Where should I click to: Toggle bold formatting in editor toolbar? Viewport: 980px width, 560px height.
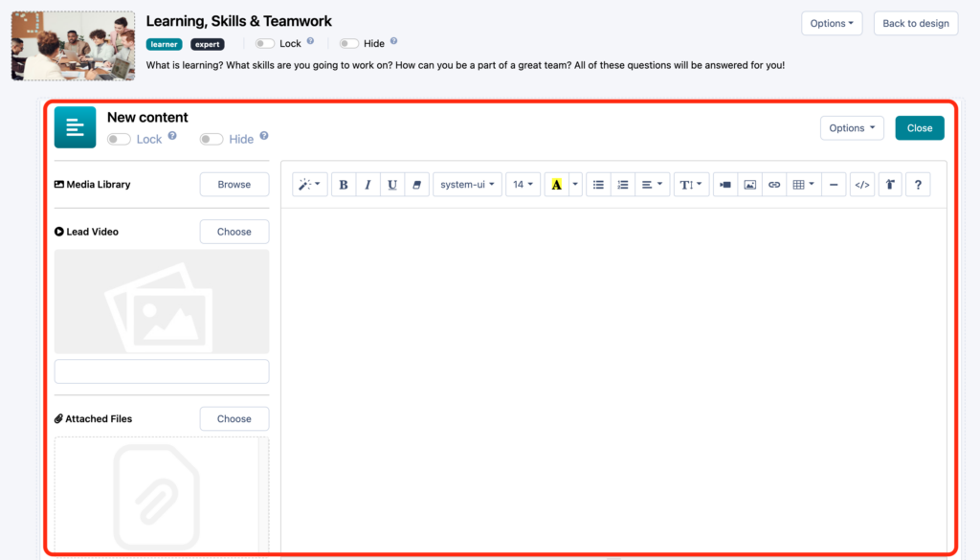coord(344,185)
